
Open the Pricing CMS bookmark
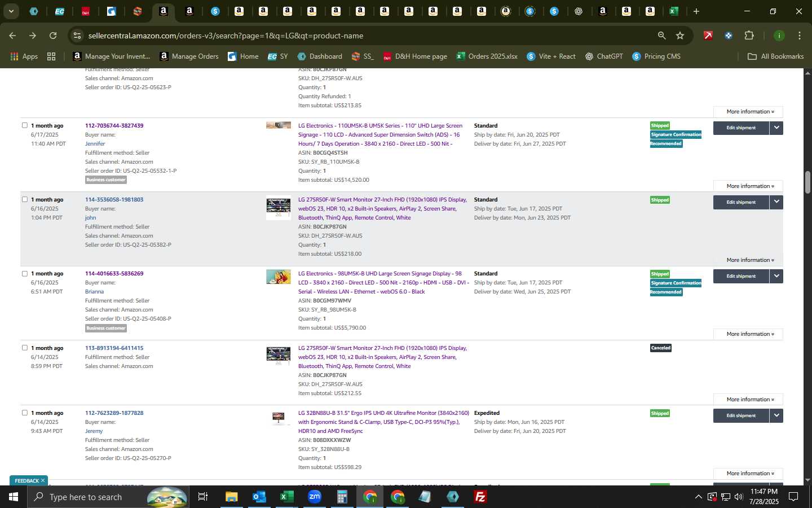click(x=656, y=56)
